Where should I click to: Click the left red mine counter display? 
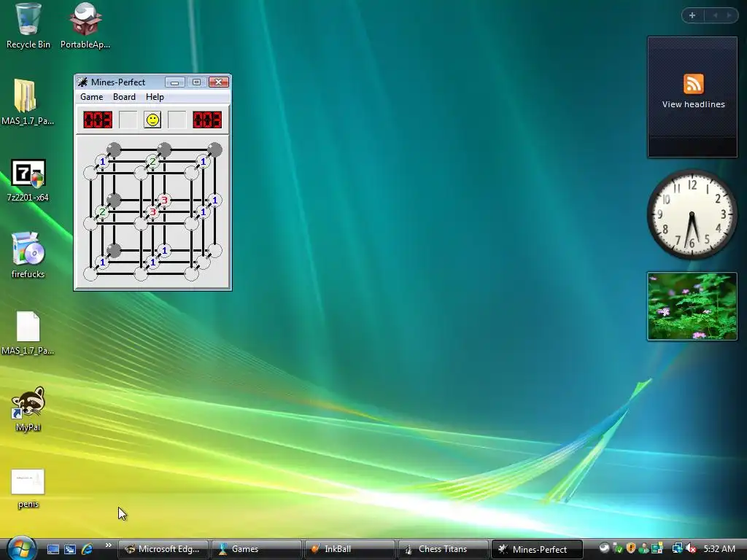click(98, 120)
